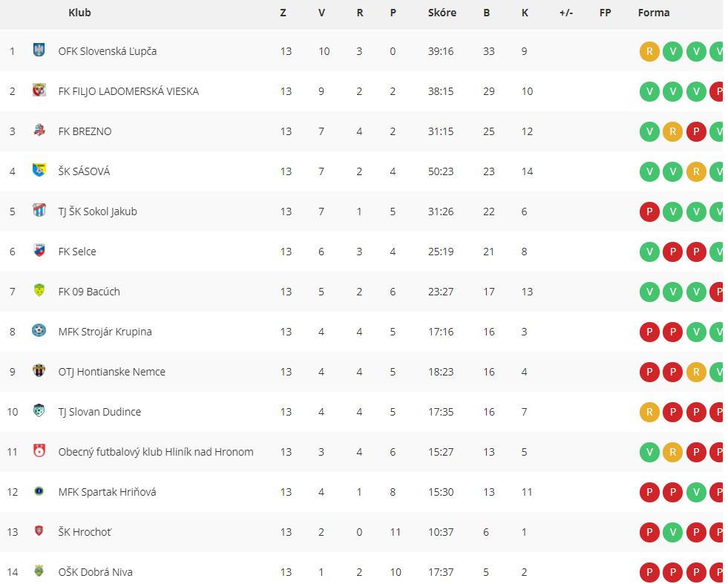Click the first red P form badge for Sokol Jakub
728x584 pixels.
[x=649, y=211]
